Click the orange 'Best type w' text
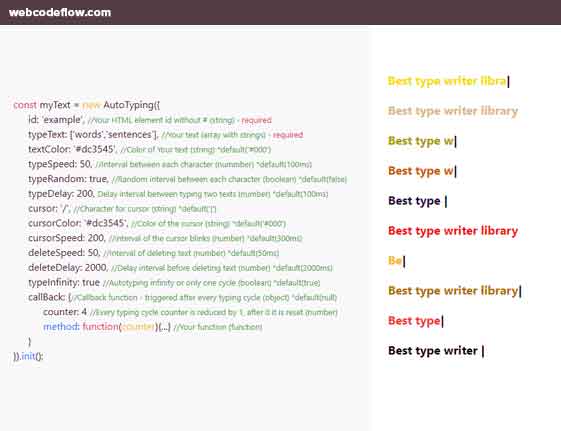The height and width of the screenshot is (431, 561). pos(420,171)
